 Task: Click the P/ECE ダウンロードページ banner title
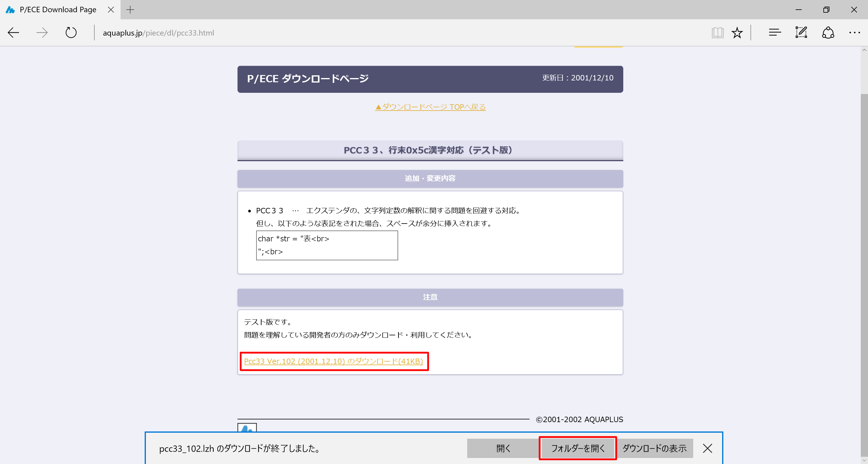(x=308, y=79)
